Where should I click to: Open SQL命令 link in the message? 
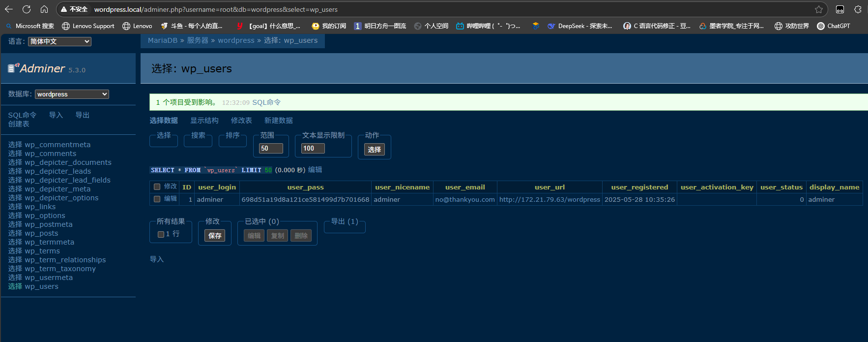coord(266,102)
